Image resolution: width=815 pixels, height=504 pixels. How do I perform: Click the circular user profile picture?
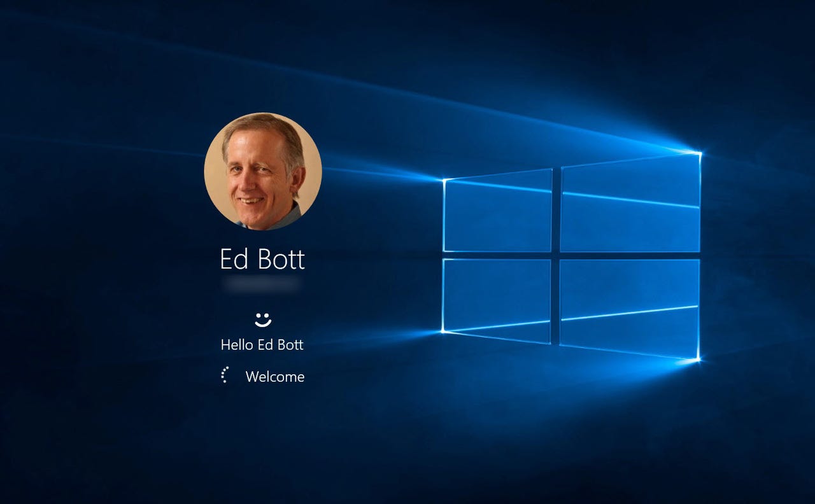coord(262,171)
